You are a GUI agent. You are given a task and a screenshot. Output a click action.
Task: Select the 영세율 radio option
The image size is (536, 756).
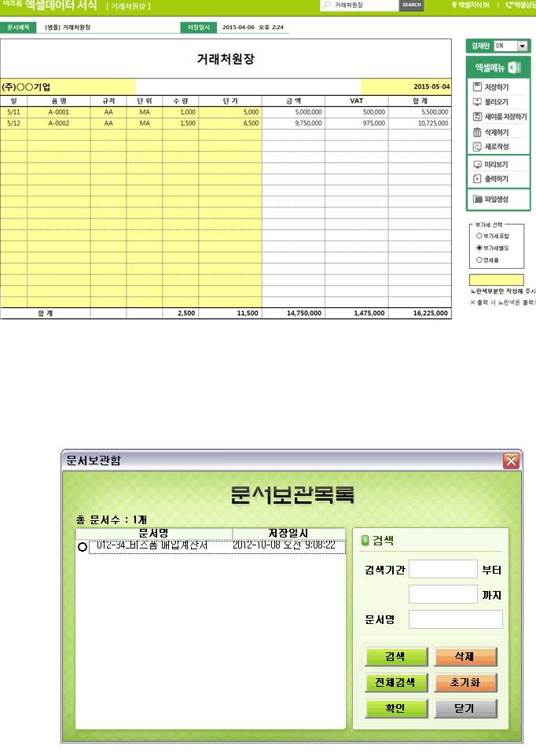coord(479,260)
